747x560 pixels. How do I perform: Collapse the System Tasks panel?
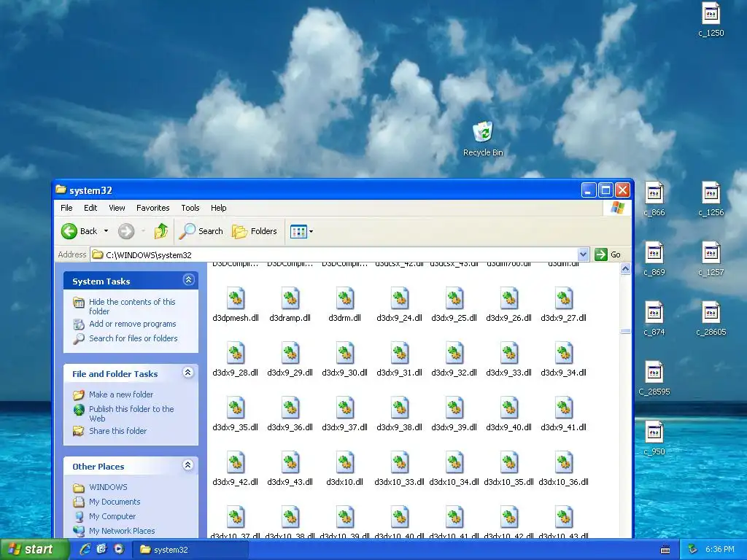189,280
